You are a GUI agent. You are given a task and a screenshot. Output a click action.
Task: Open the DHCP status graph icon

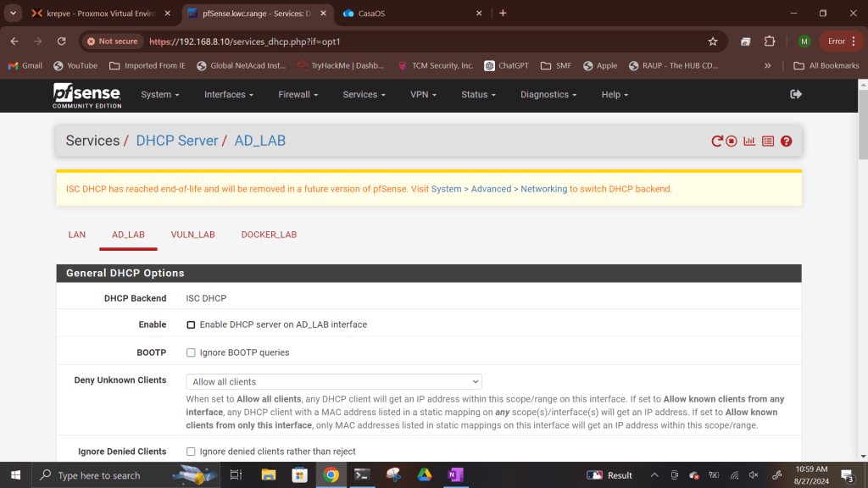749,141
